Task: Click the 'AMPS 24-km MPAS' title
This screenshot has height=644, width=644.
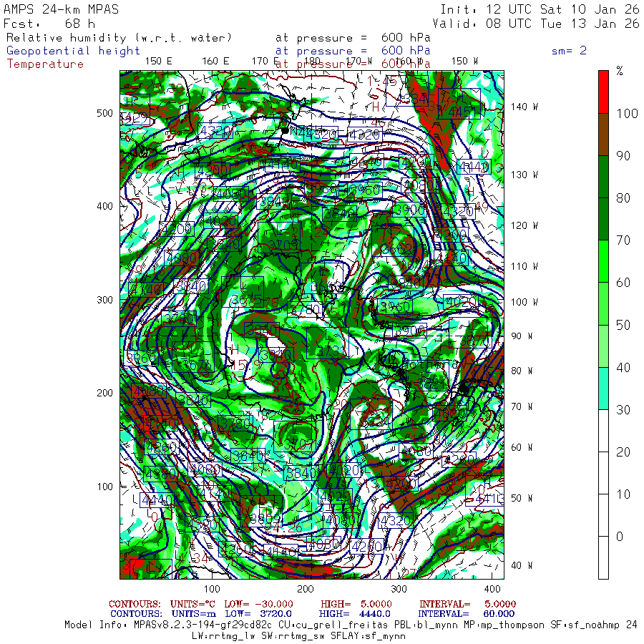Action: tap(62, 9)
